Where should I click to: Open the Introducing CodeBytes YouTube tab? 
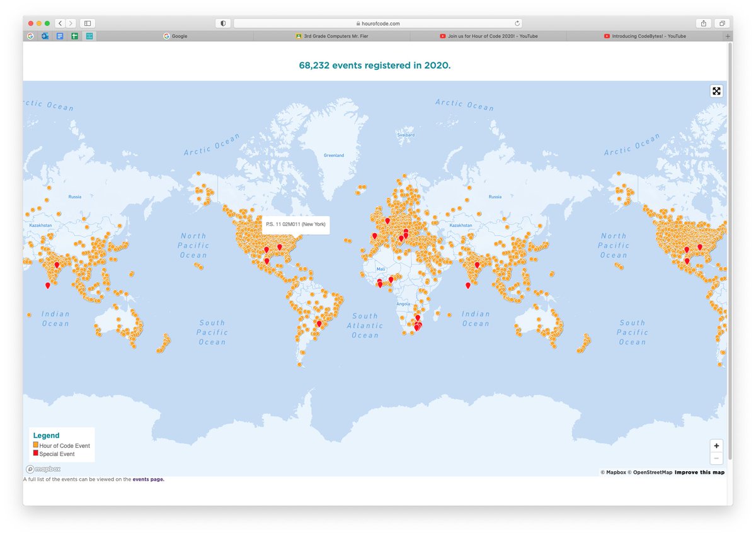(x=645, y=36)
